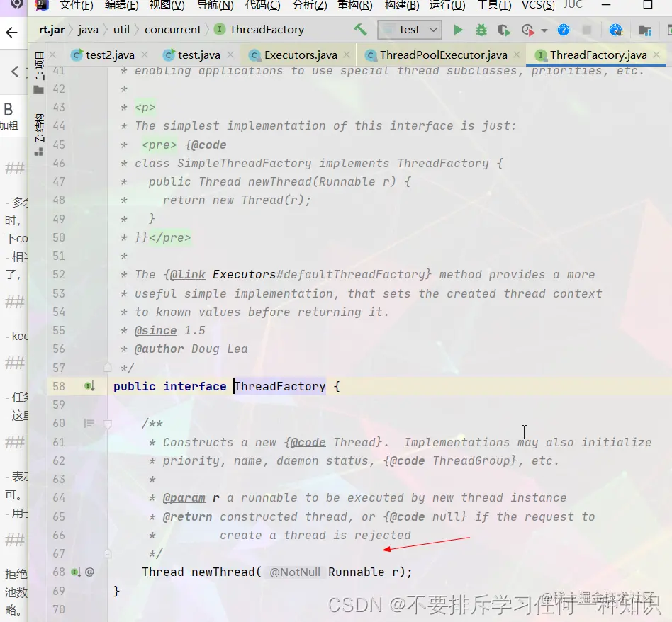Open the 导航(N) menu
Viewport: 672px width, 622px height.
(215, 5)
